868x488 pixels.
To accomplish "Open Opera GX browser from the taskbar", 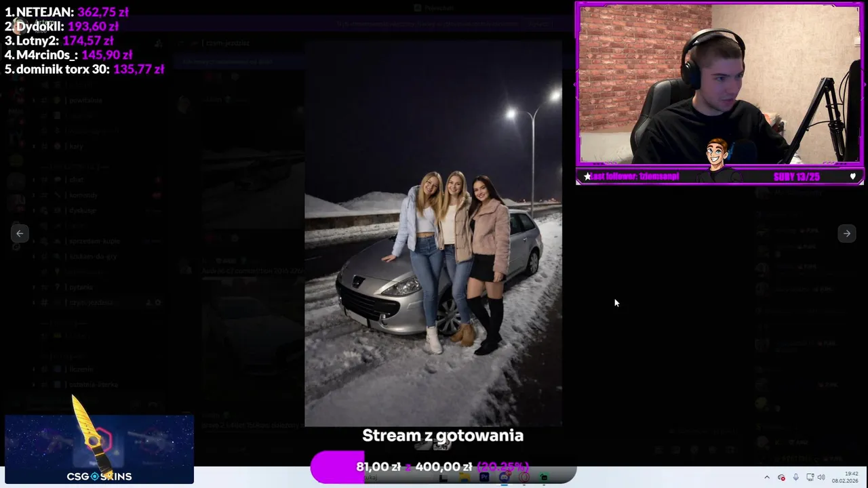I will (x=524, y=477).
